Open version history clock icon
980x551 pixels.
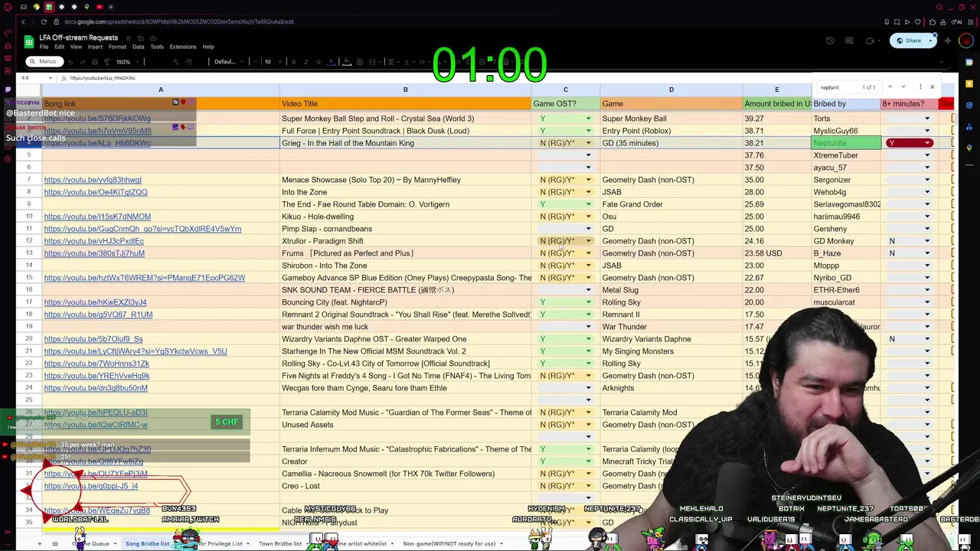pyautogui.click(x=830, y=41)
